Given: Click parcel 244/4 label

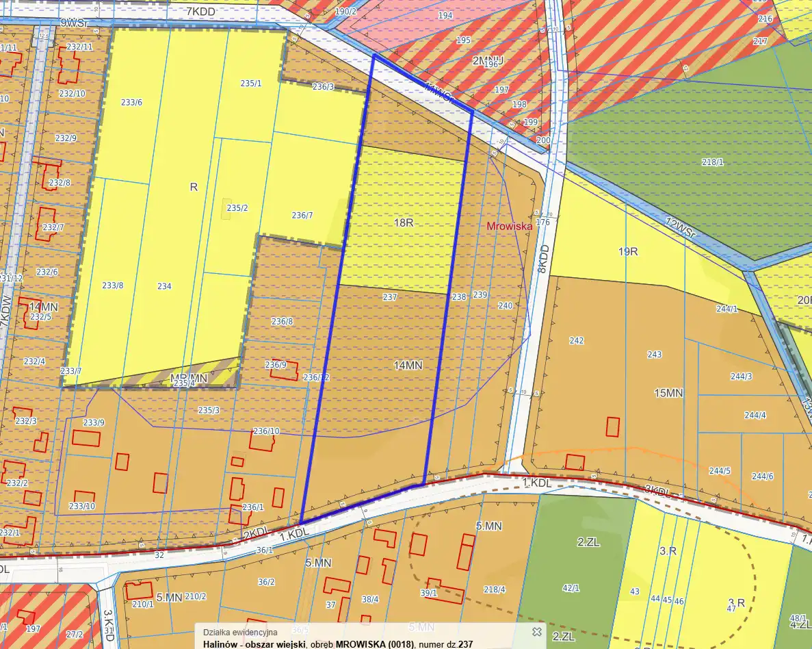Looking at the screenshot, I should tap(755, 416).
